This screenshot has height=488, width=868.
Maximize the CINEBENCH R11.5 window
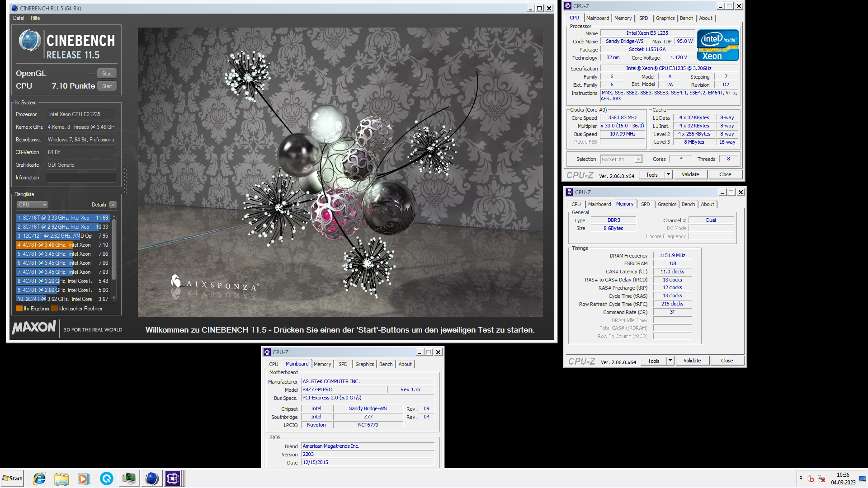pos(539,8)
